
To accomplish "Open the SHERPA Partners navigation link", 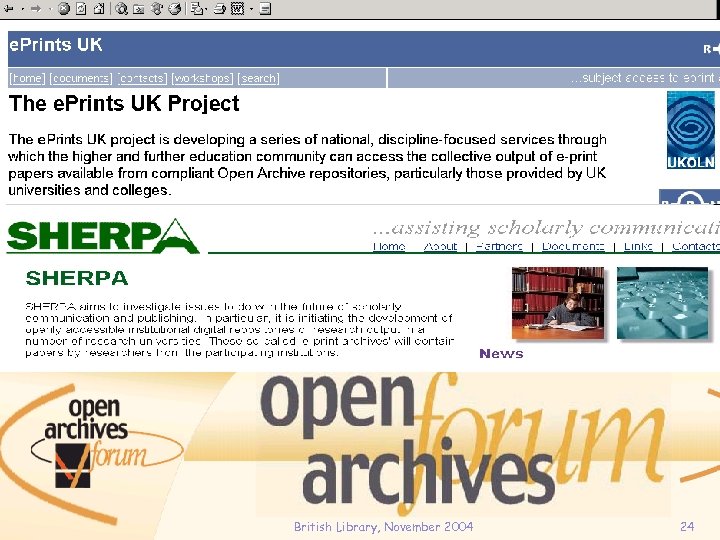I will (499, 247).
